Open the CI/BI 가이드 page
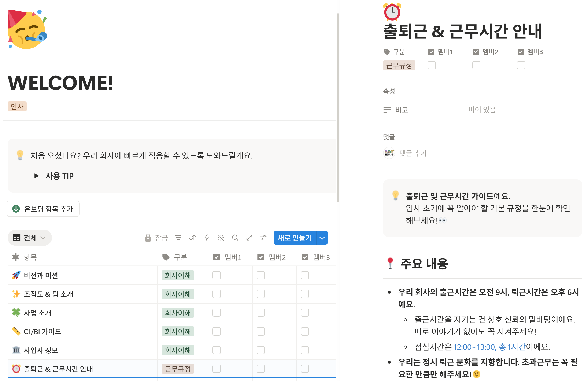This screenshot has height=381, width=588. pyautogui.click(x=42, y=331)
